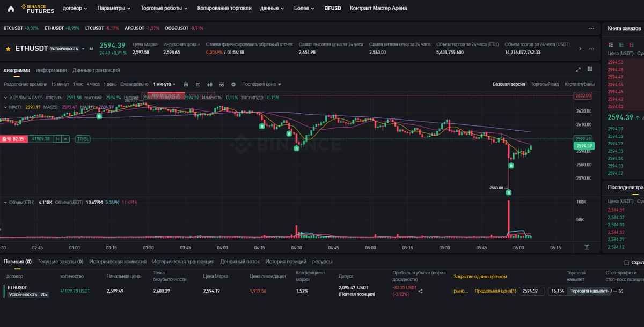
Task: Select DOGEUSDT in the ticker bar
Action: 184,28
